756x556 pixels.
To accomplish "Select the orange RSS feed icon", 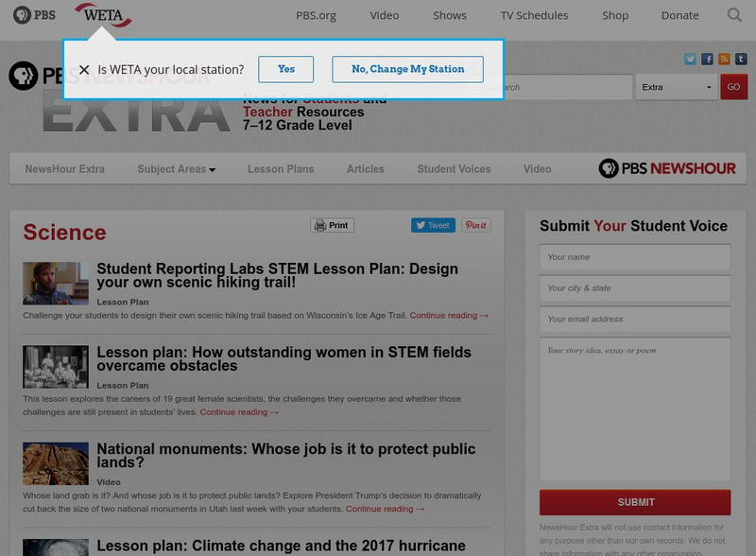I will click(724, 59).
